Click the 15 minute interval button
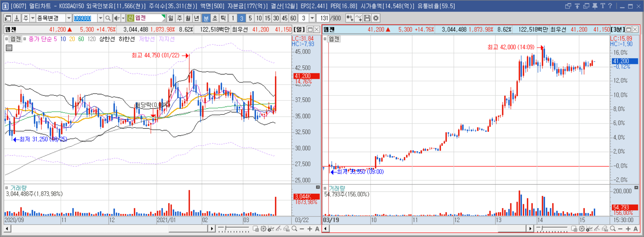Viewport: 644px width, 237px height. [x=267, y=18]
